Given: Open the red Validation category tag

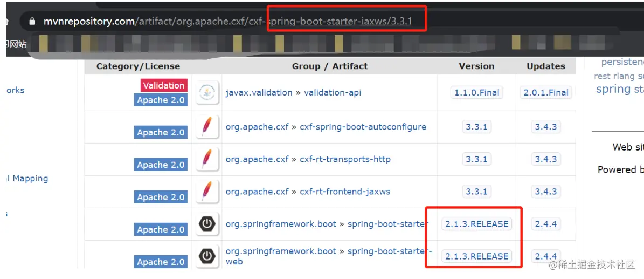Looking at the screenshot, I should (x=164, y=85).
